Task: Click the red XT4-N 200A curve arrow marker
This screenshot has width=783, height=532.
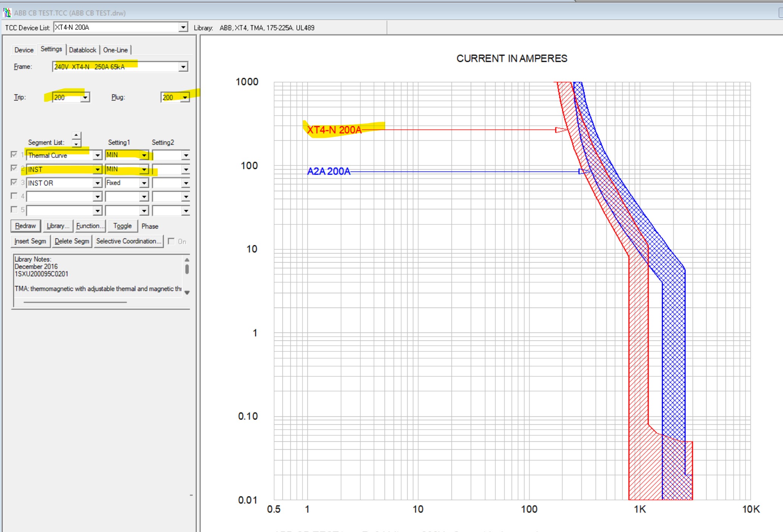Action: [x=560, y=130]
